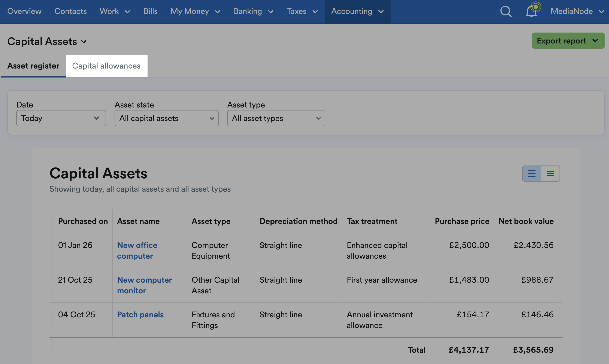Expand the Taxes menu

tap(302, 12)
